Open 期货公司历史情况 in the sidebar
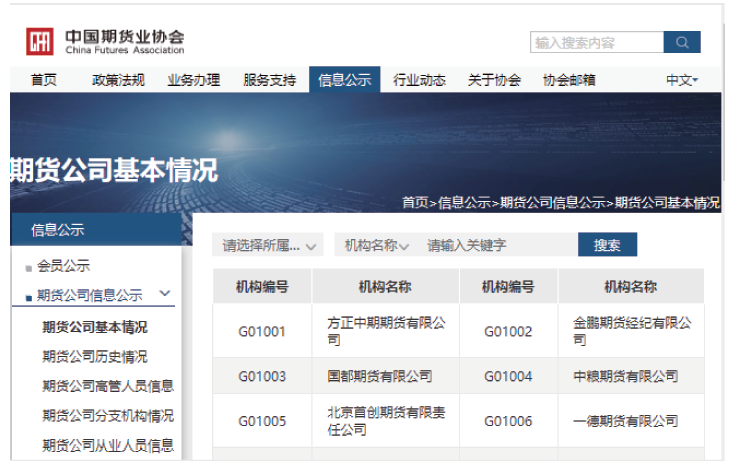Image resolution: width=730 pixels, height=468 pixels. pos(95,356)
